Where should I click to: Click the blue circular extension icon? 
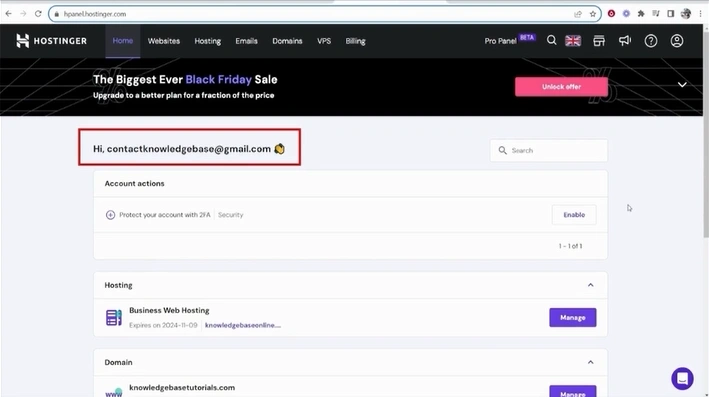tap(626, 14)
